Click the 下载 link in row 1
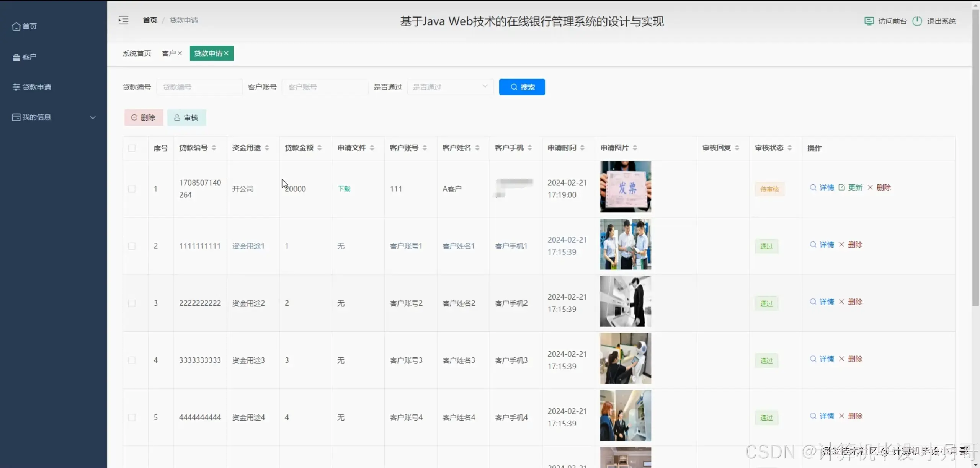This screenshot has width=980, height=468. [343, 188]
